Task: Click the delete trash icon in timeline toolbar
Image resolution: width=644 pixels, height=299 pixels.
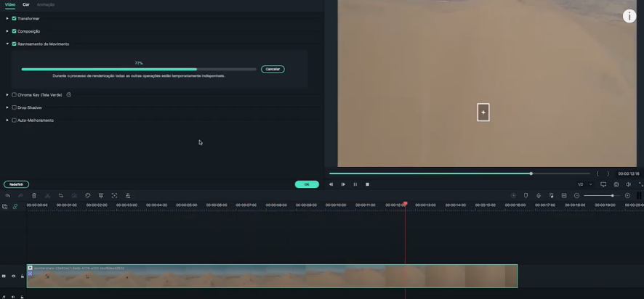Action: pyautogui.click(x=34, y=196)
